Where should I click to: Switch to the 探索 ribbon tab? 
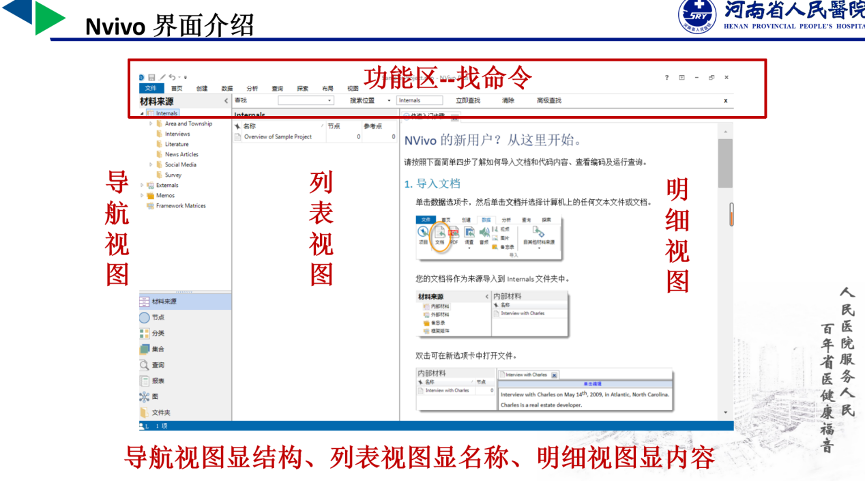[x=302, y=88]
